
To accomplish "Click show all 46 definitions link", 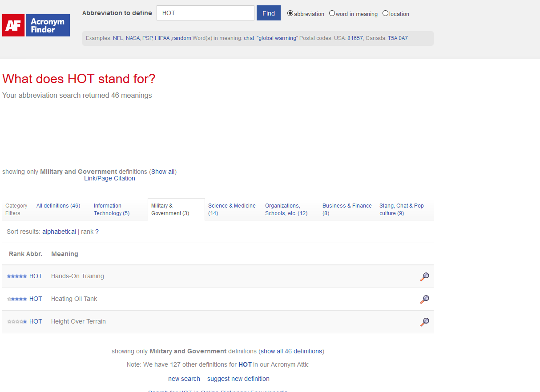I will pyautogui.click(x=291, y=351).
